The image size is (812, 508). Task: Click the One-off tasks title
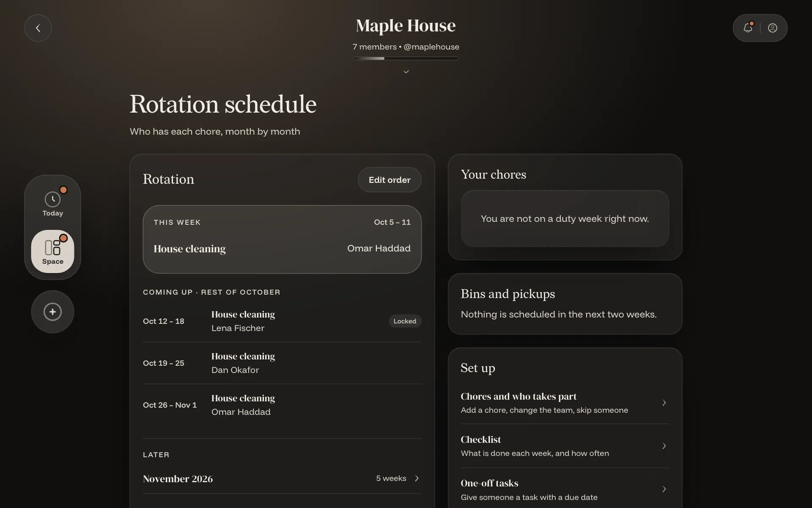489,483
